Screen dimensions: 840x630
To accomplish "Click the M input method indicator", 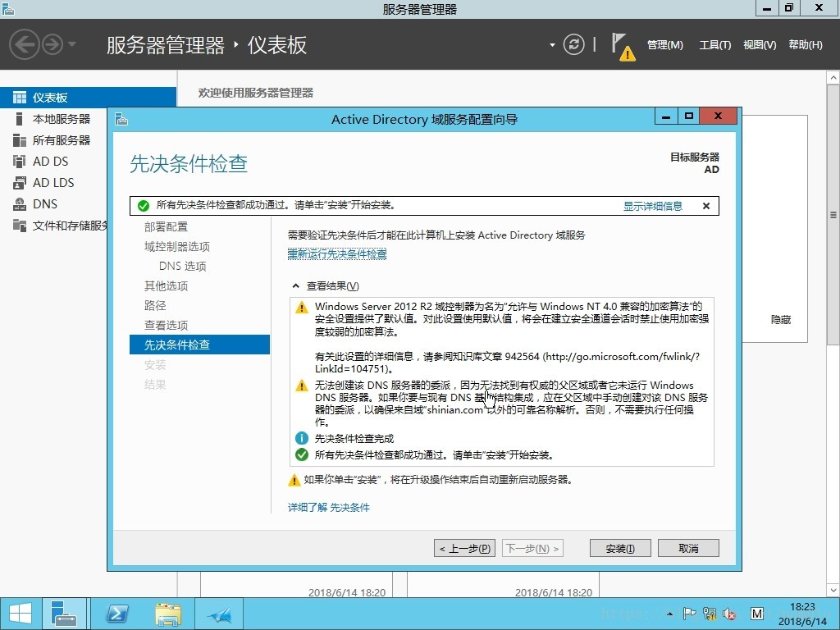I will [757, 614].
